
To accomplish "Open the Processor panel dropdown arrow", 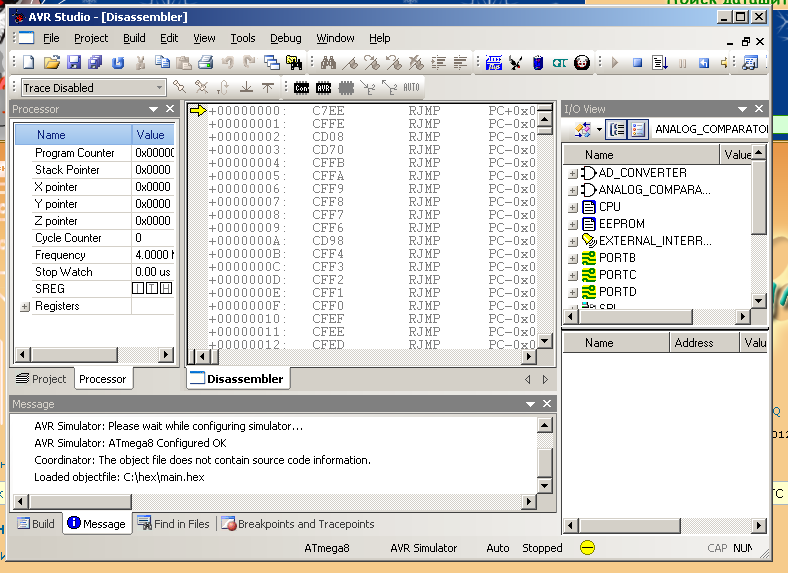I will [x=154, y=109].
